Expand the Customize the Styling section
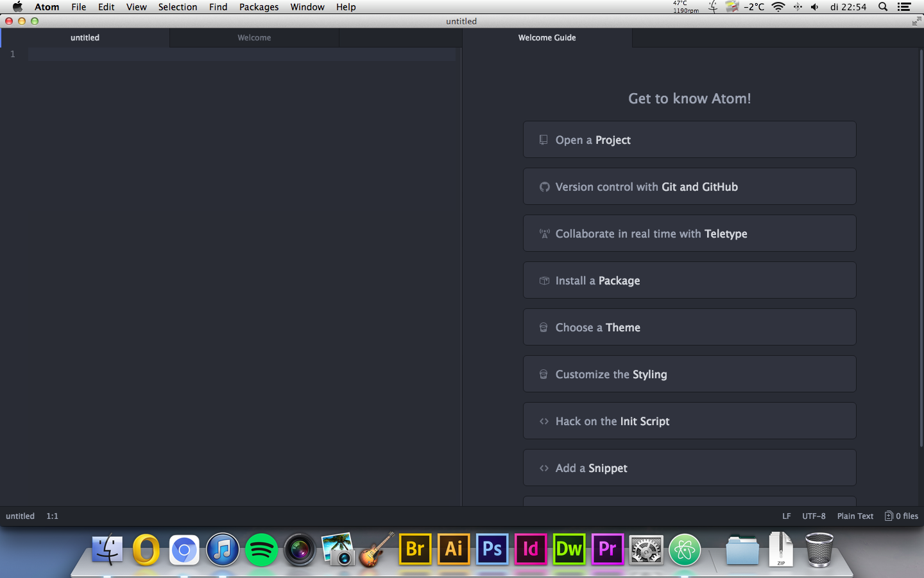The width and height of the screenshot is (924, 578). click(690, 374)
